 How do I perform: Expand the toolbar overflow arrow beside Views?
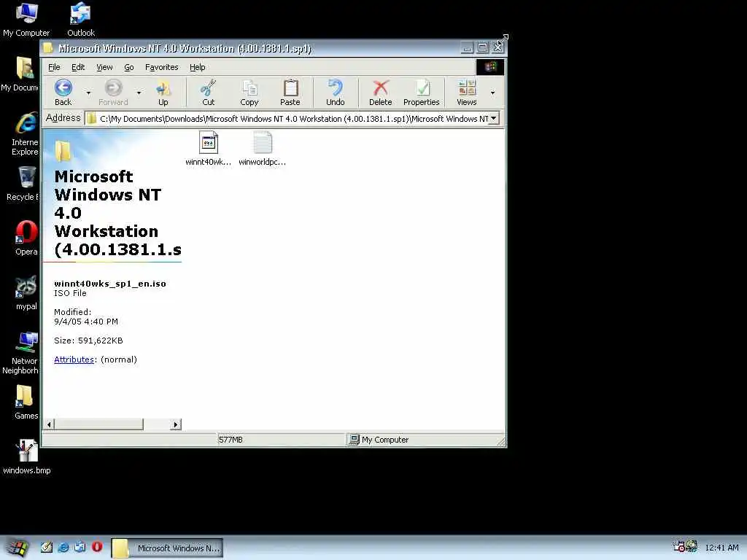point(492,93)
